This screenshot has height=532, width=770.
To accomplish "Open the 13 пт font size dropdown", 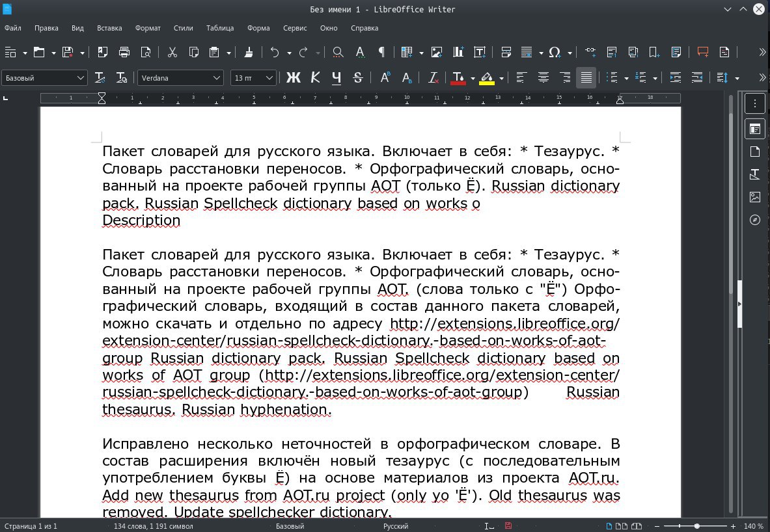I will (269, 78).
